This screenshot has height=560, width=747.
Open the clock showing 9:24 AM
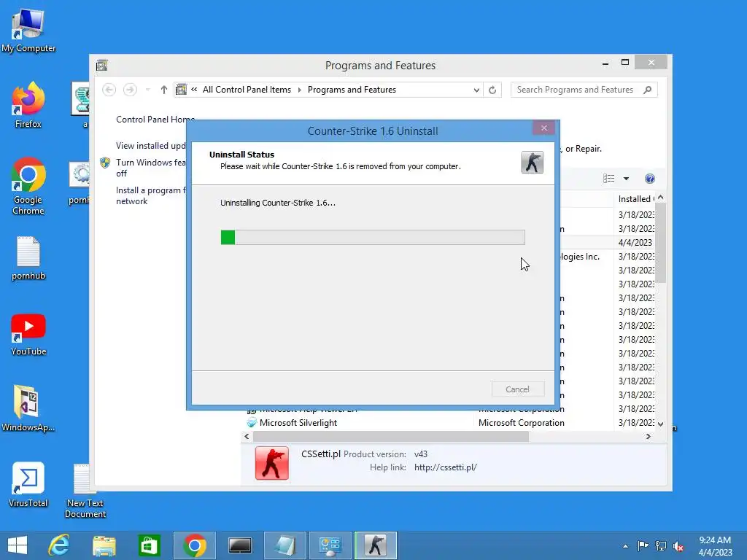point(715,545)
